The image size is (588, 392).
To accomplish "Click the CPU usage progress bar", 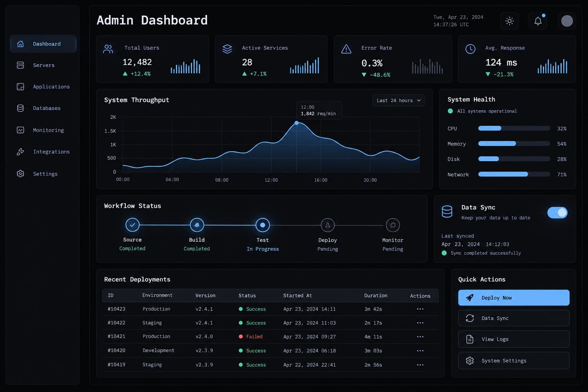I will pos(514,128).
